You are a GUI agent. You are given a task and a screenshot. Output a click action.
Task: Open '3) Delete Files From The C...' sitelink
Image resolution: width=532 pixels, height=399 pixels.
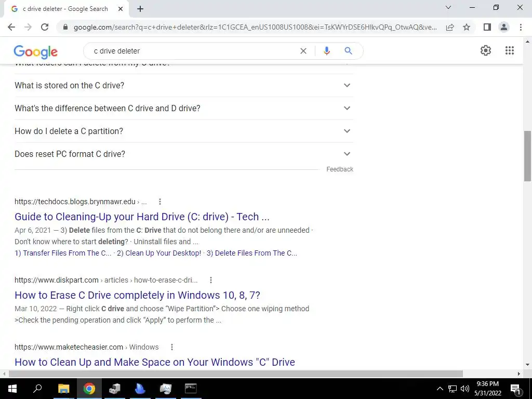(x=252, y=253)
